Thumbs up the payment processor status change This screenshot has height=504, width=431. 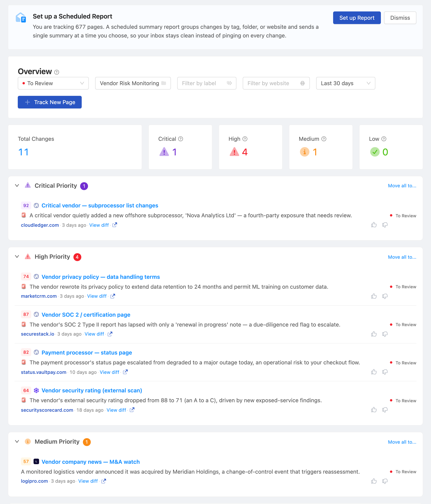pyautogui.click(x=374, y=372)
